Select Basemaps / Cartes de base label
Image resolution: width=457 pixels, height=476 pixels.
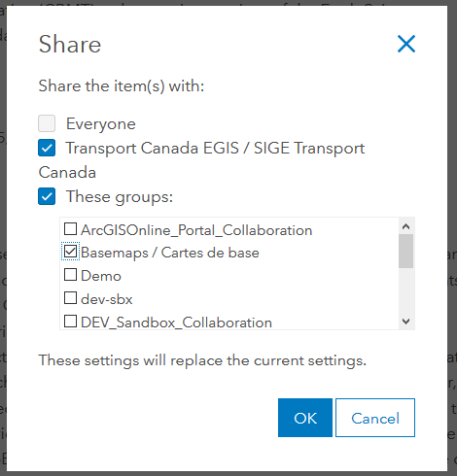170,253
